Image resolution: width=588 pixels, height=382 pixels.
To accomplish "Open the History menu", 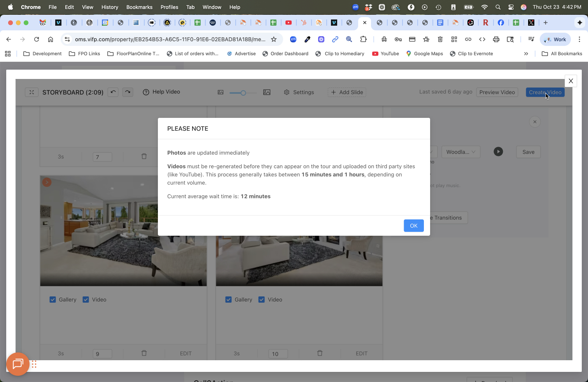I will click(110, 7).
